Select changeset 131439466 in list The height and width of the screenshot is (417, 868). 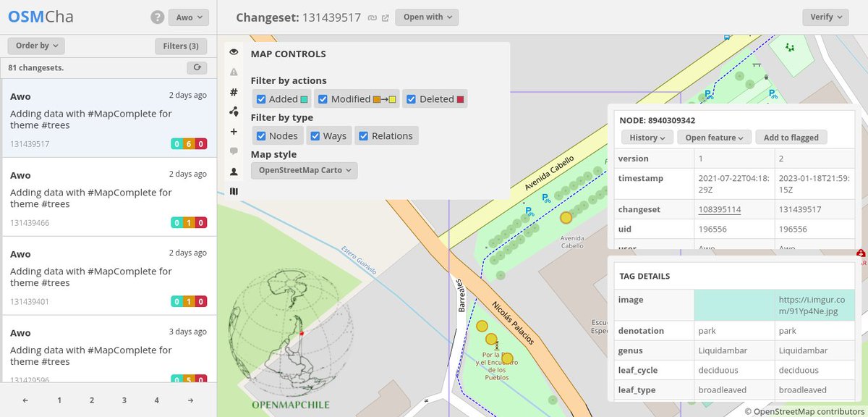click(x=109, y=196)
